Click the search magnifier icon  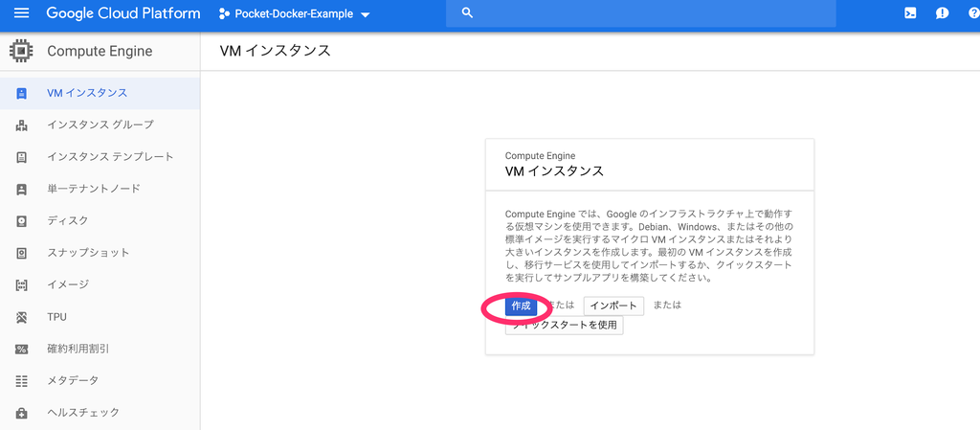point(467,13)
